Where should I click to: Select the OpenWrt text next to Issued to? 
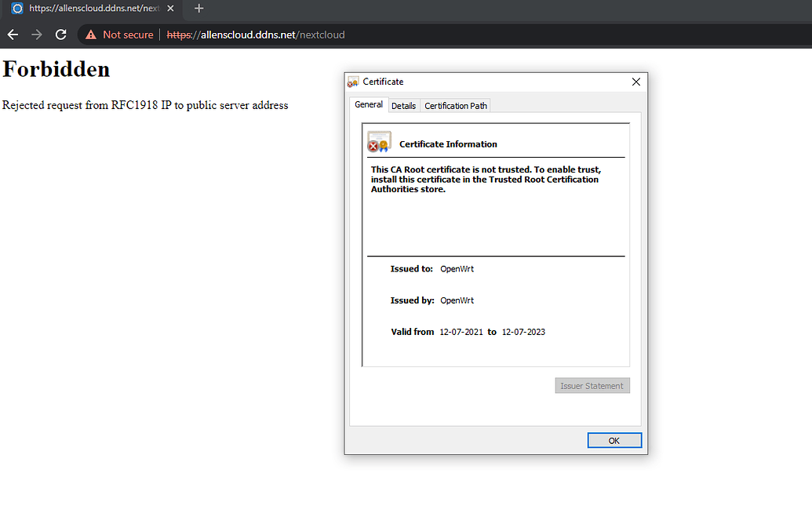[457, 268]
